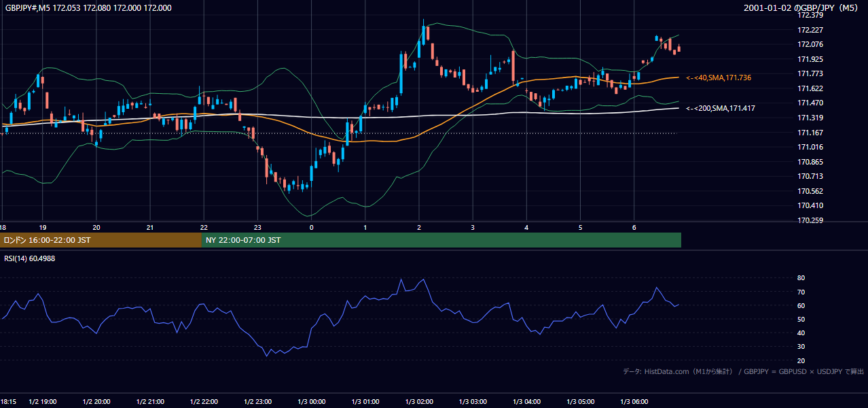Click hour marker 23 under the price chart

[x=257, y=228]
